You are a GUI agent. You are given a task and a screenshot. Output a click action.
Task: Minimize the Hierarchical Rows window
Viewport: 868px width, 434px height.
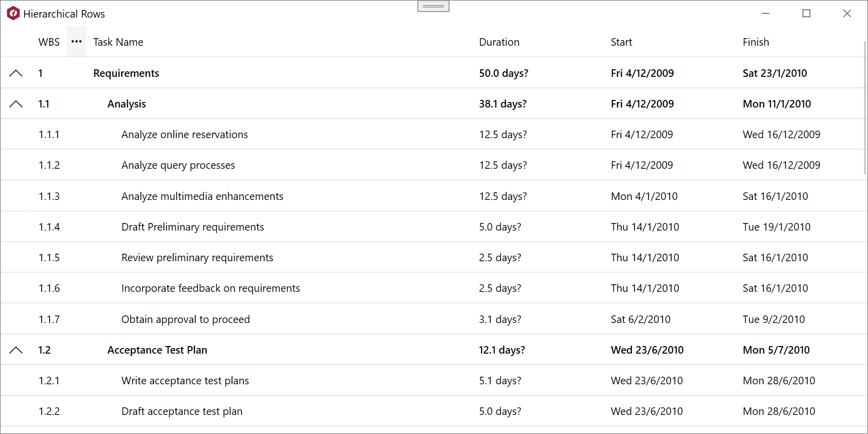(x=766, y=14)
